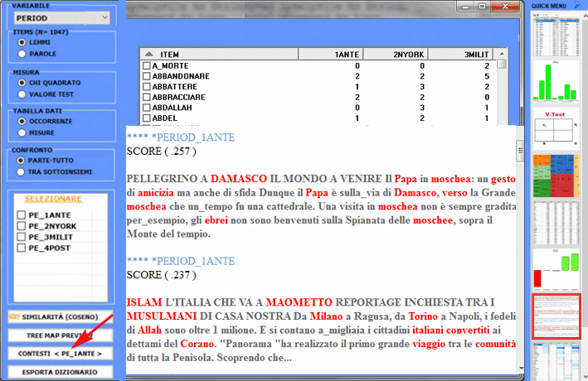The width and height of the screenshot is (588, 381).
Task: Tick the A_MORTE row checkbox
Action: pyautogui.click(x=147, y=66)
